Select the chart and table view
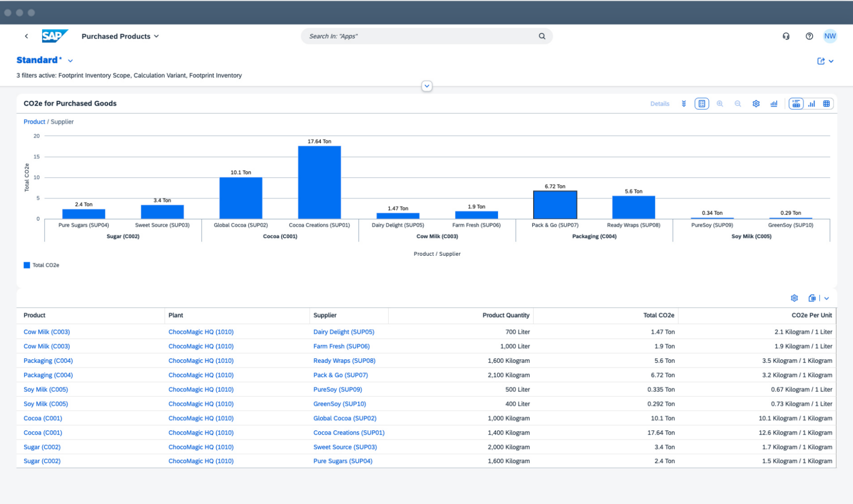Screen dimensions: 853x504 [x=796, y=103]
